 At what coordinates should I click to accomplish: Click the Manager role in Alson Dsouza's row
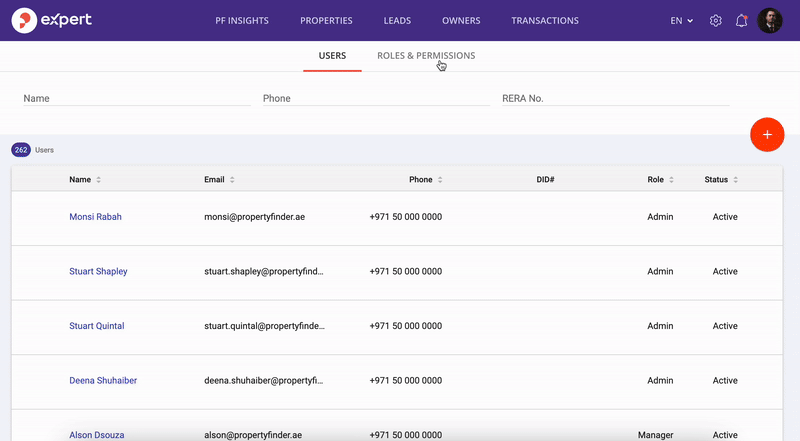pos(656,435)
